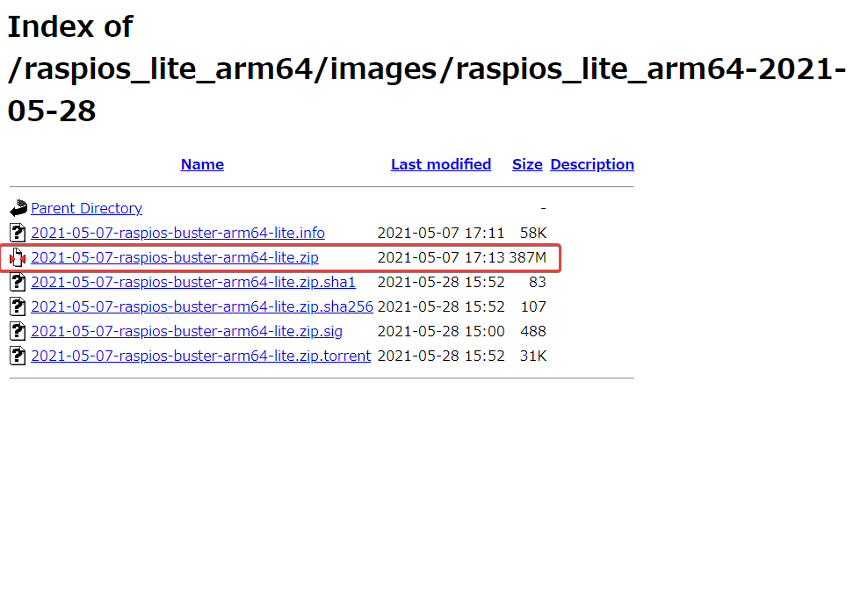Click the unknown-file icon beside the zip.sha1 file

coord(18,282)
